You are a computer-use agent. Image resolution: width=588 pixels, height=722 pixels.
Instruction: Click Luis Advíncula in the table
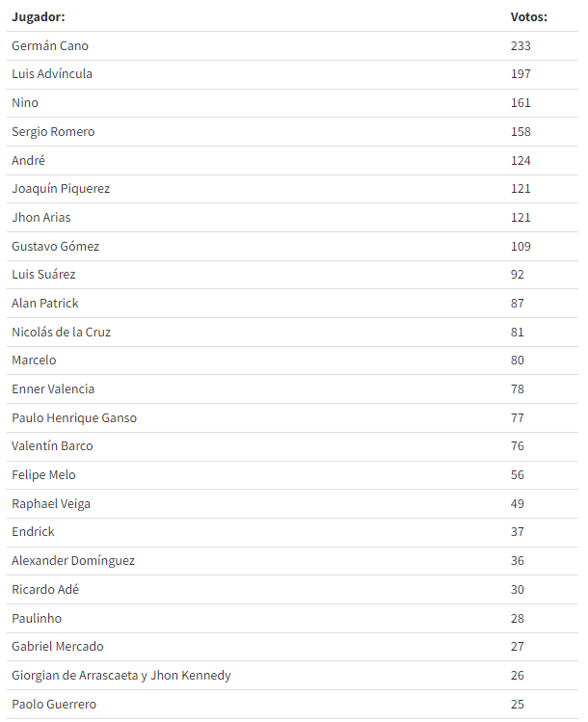[x=52, y=73]
